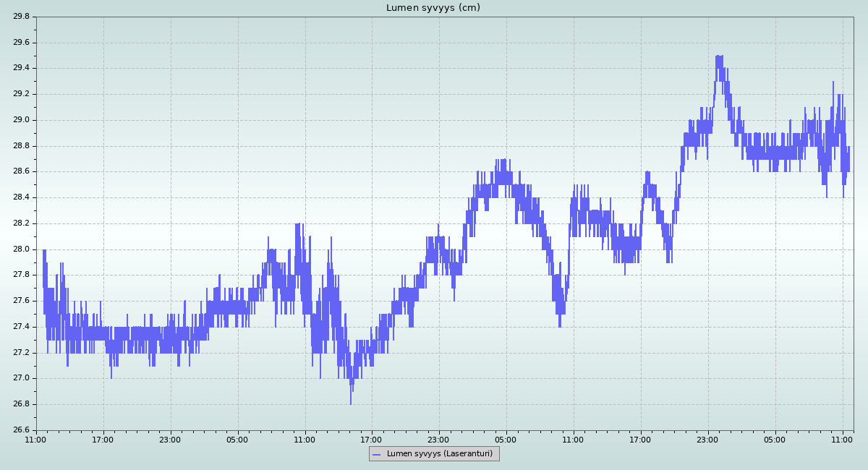The height and width of the screenshot is (470, 868).
Task: Click the first 17:00 label on the time axis
Action: pos(103,439)
